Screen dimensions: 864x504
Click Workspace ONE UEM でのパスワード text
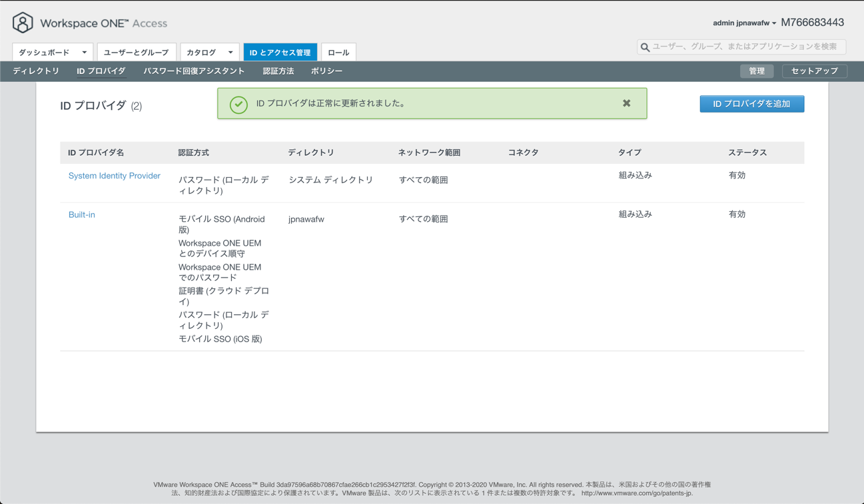click(220, 272)
